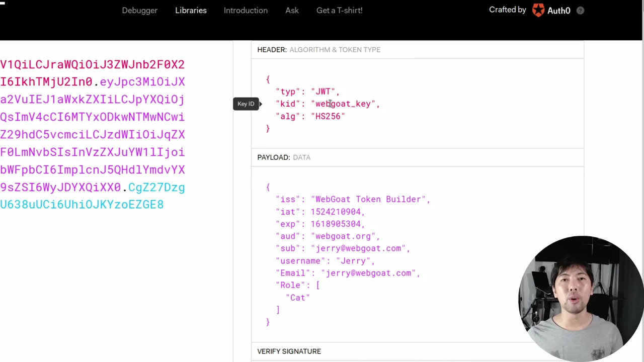The height and width of the screenshot is (362, 644).
Task: Open the Debugger nav item
Action: (139, 10)
